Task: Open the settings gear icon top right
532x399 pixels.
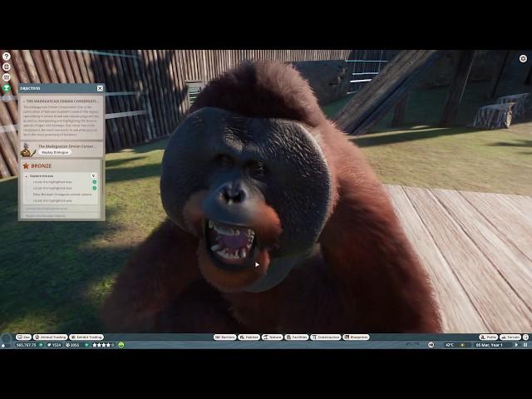Action: (523, 59)
